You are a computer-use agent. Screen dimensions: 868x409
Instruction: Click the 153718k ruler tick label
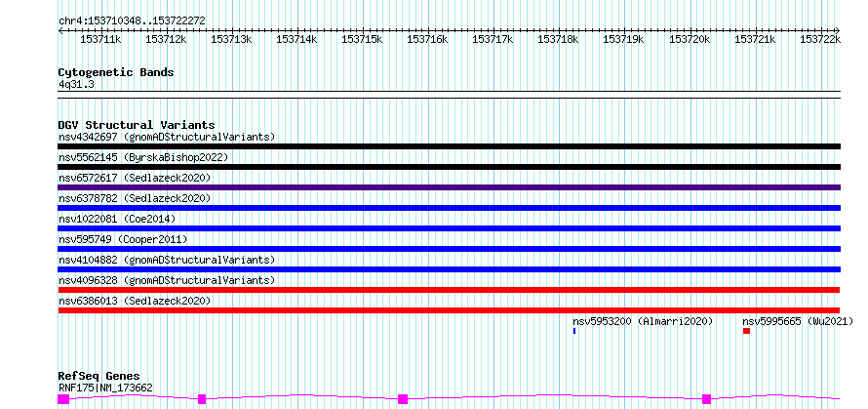point(558,39)
